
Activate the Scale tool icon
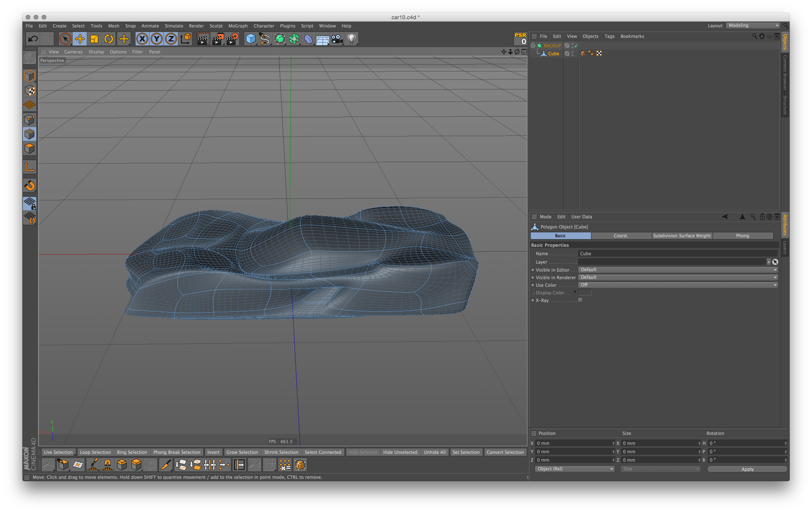pos(95,39)
